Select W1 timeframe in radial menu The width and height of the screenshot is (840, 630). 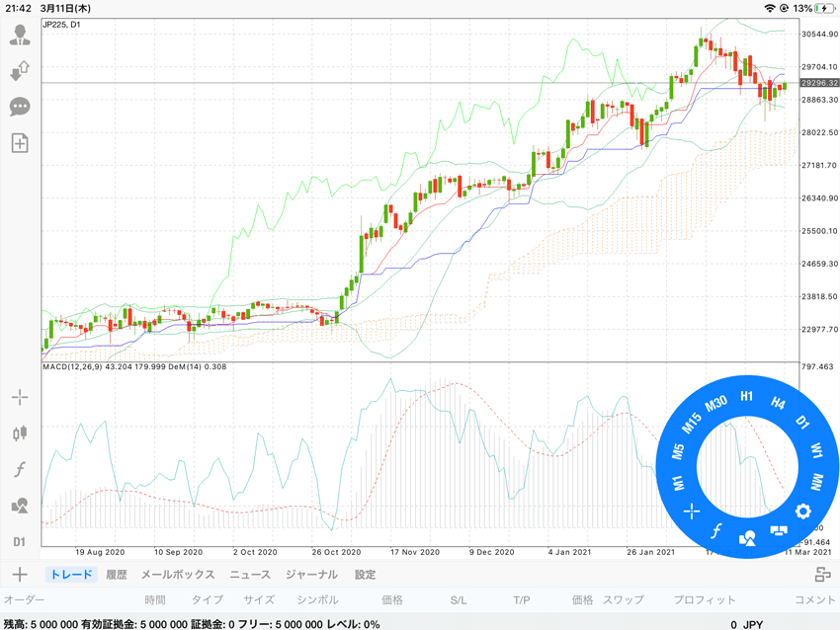click(816, 450)
